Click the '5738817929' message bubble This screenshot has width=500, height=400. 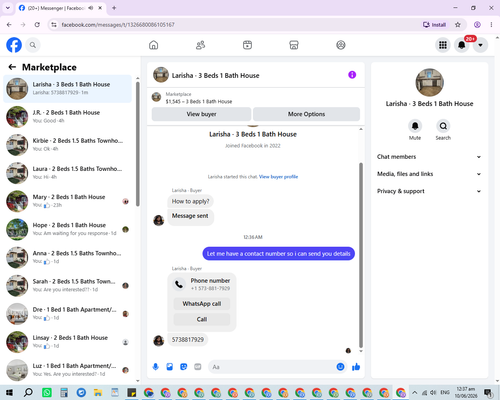point(188,340)
